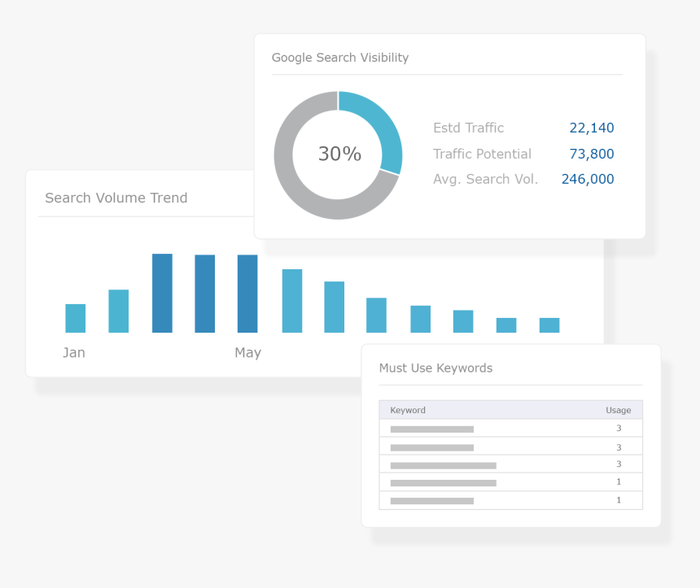The image size is (700, 588).
Task: Click the Search Volume Trend heading
Action: pos(116,198)
